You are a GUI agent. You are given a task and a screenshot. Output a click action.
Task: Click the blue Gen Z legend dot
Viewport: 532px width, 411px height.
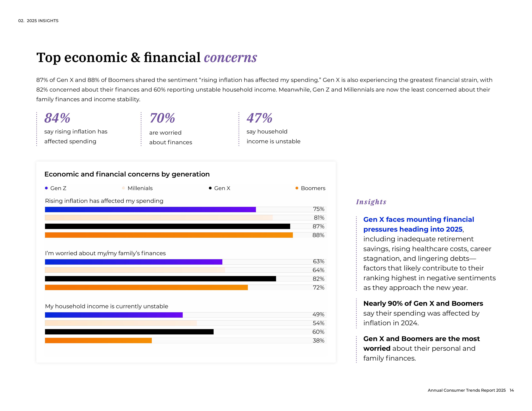pos(46,188)
